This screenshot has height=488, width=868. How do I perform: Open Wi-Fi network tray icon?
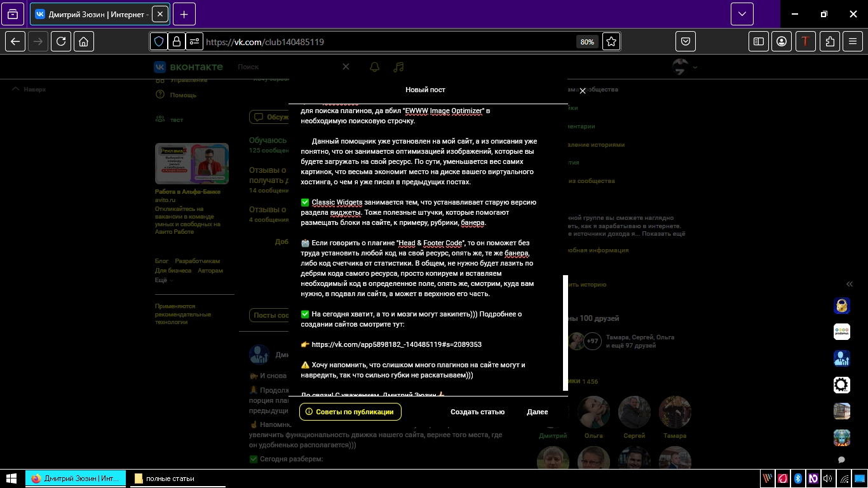[x=844, y=478]
